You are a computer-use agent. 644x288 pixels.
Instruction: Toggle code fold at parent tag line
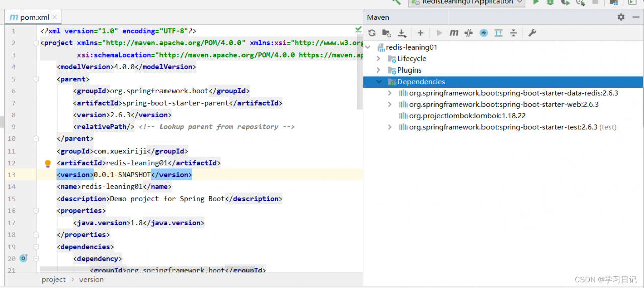tap(36, 79)
